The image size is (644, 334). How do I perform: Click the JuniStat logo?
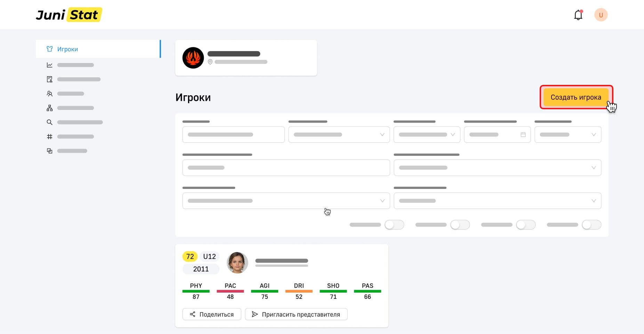point(69,15)
